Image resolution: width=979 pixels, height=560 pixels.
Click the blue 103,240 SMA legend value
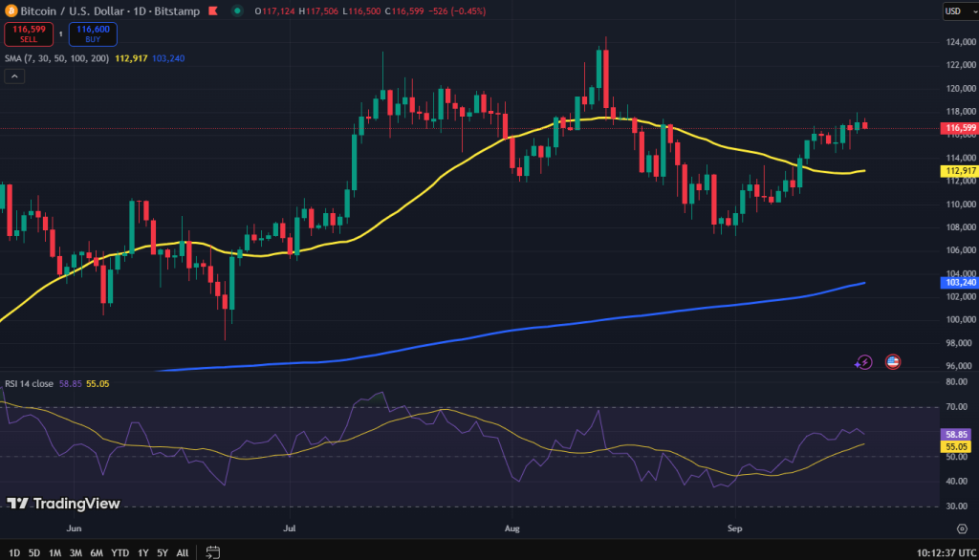168,58
